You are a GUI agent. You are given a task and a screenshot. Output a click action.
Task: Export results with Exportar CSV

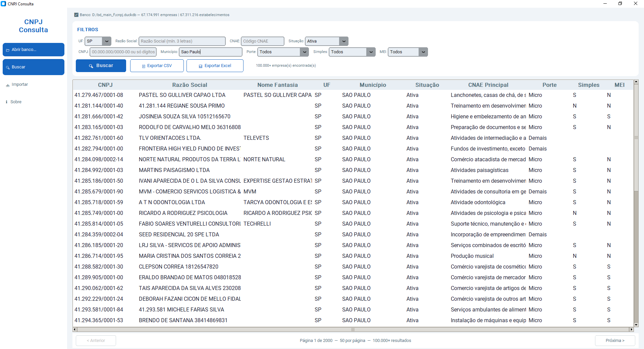157,66
